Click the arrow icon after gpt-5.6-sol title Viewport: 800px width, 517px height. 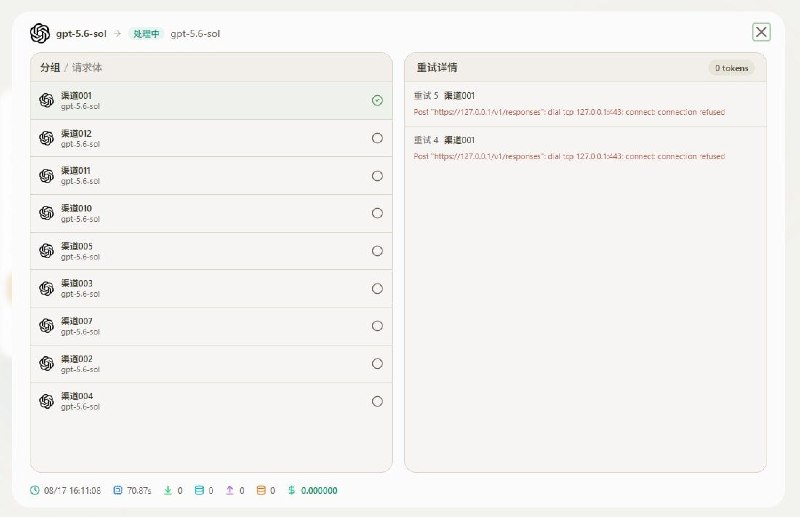tap(118, 34)
